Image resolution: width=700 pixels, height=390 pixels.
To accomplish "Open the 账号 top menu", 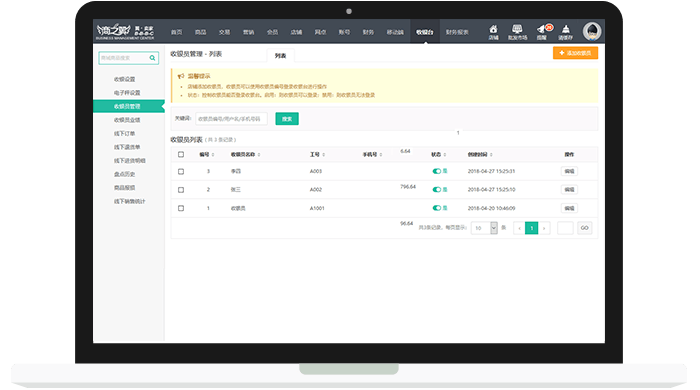I will [344, 32].
